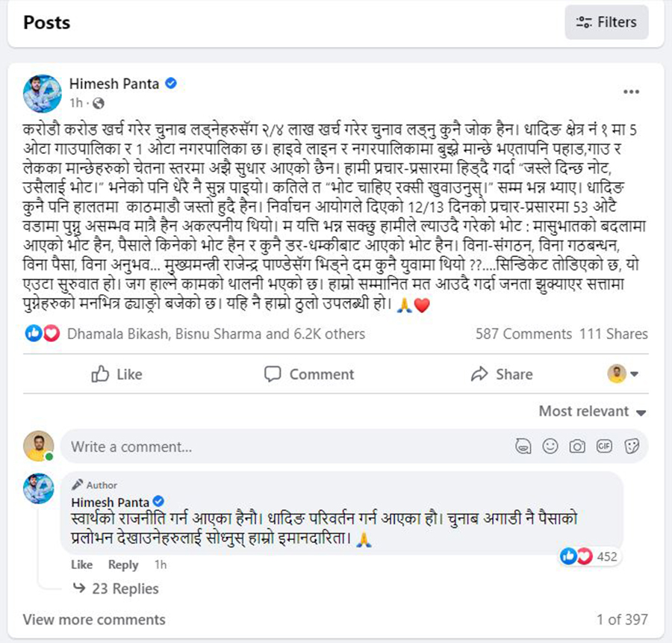Like Himesh Panta's author comment
Viewport: 672px width, 643px height.
(x=81, y=565)
